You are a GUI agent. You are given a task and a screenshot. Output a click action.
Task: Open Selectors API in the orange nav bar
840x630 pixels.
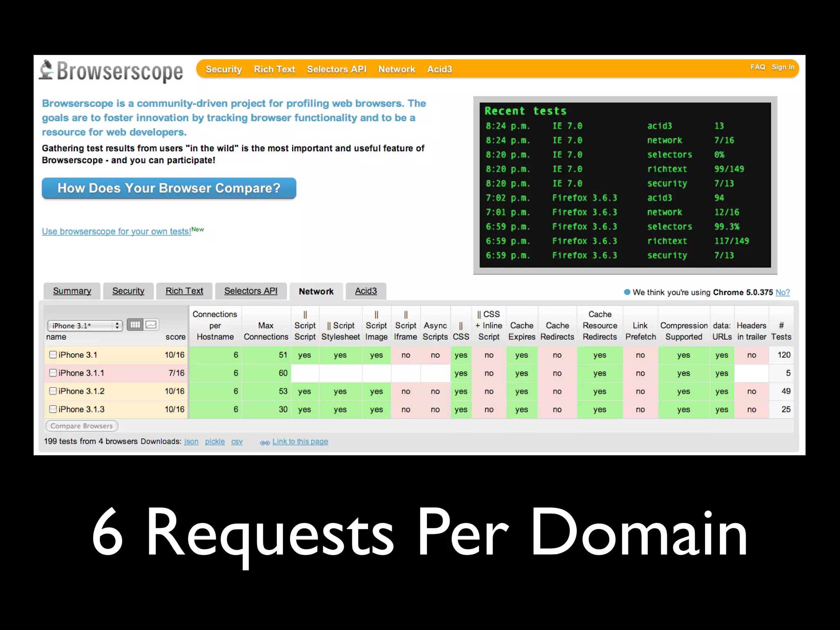click(x=336, y=69)
